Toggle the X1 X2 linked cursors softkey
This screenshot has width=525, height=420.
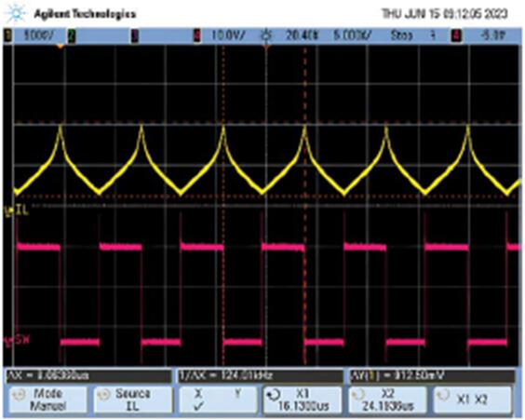(x=473, y=400)
